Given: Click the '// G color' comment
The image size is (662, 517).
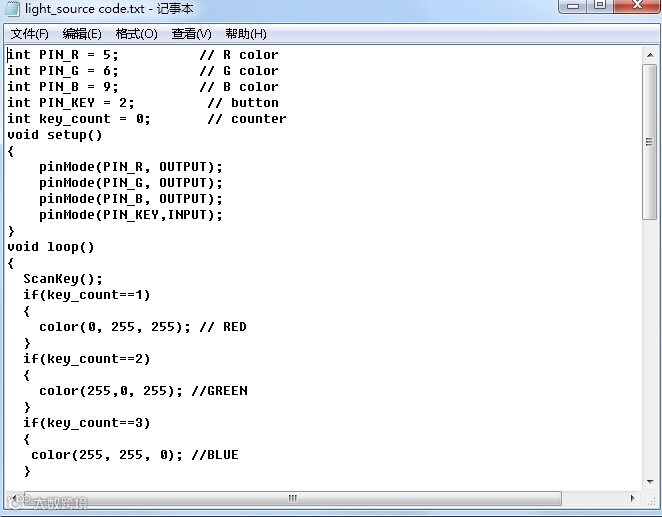Looking at the screenshot, I should pyautogui.click(x=239, y=71).
